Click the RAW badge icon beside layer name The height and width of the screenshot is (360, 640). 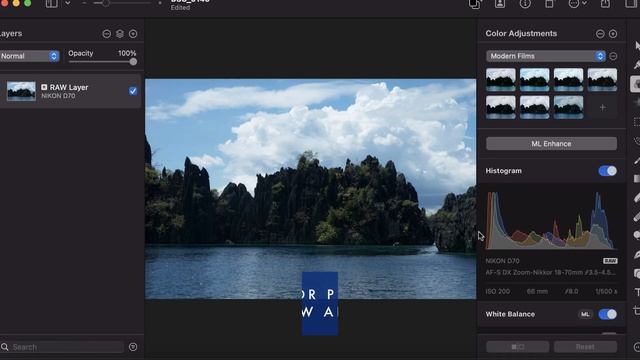pyautogui.click(x=44, y=87)
